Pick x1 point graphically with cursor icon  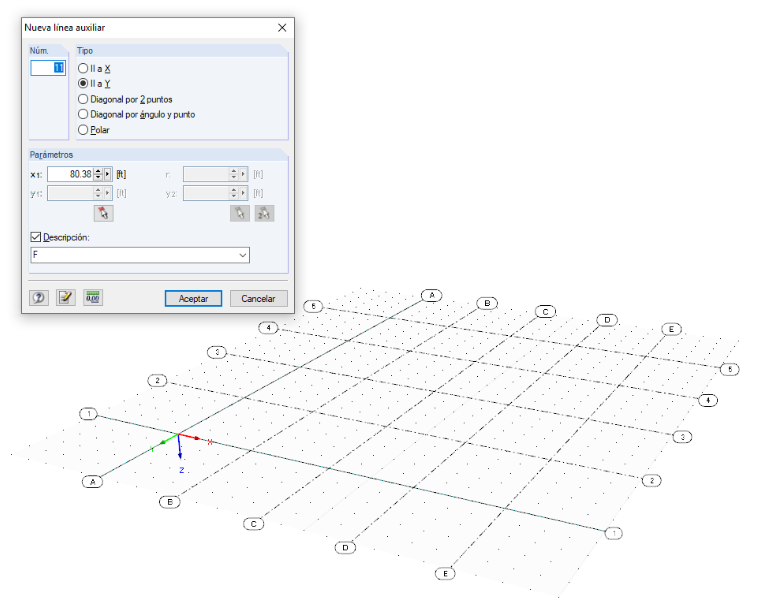tap(103, 213)
